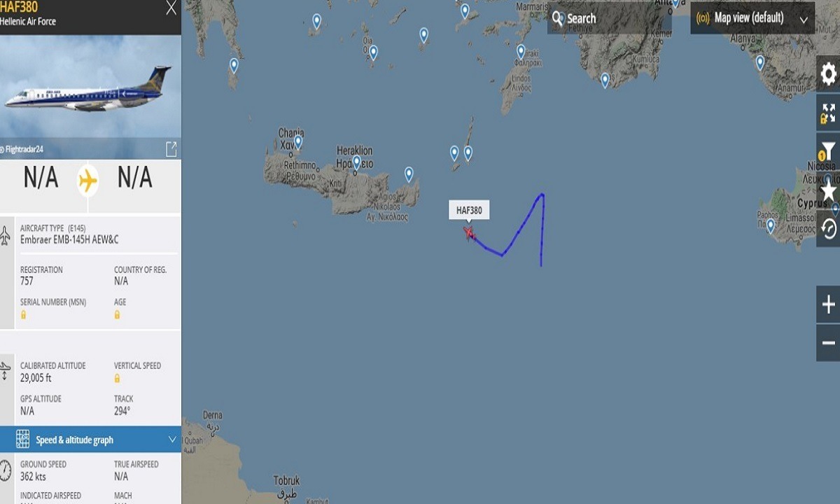Open aircraft photo in new window icon
The height and width of the screenshot is (504, 840).
pyautogui.click(x=171, y=149)
